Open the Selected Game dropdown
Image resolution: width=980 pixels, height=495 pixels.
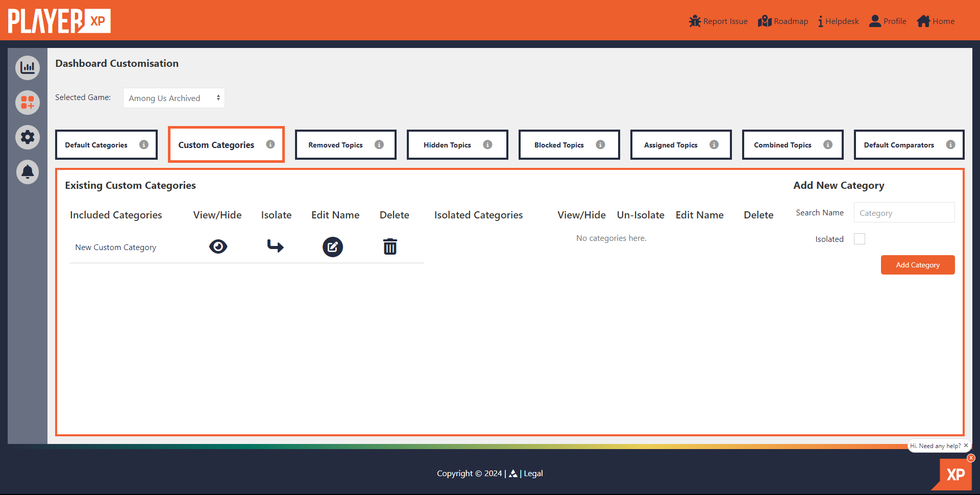click(174, 98)
